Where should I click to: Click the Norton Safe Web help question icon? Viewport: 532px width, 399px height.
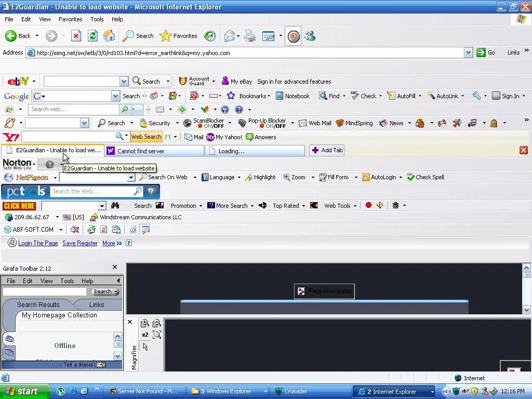point(49,165)
